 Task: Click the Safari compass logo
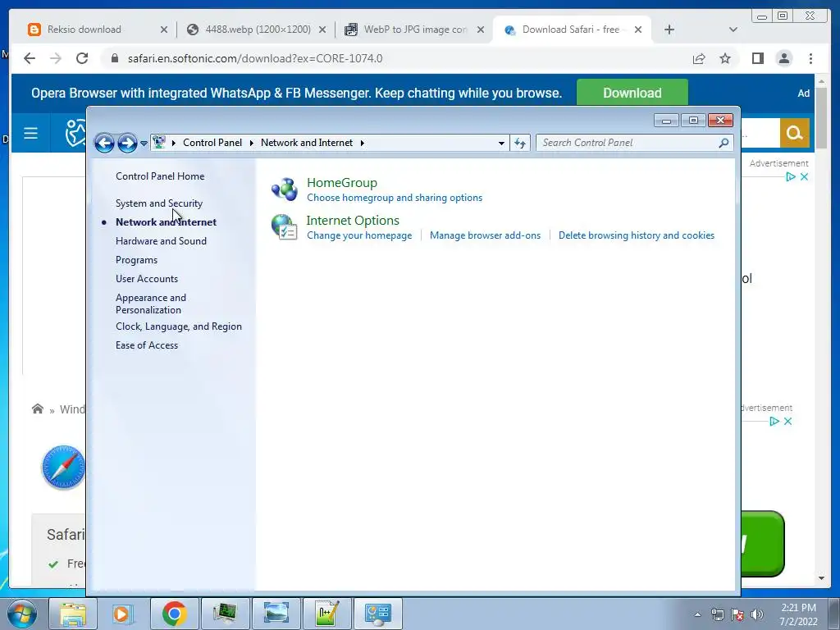[63, 467]
